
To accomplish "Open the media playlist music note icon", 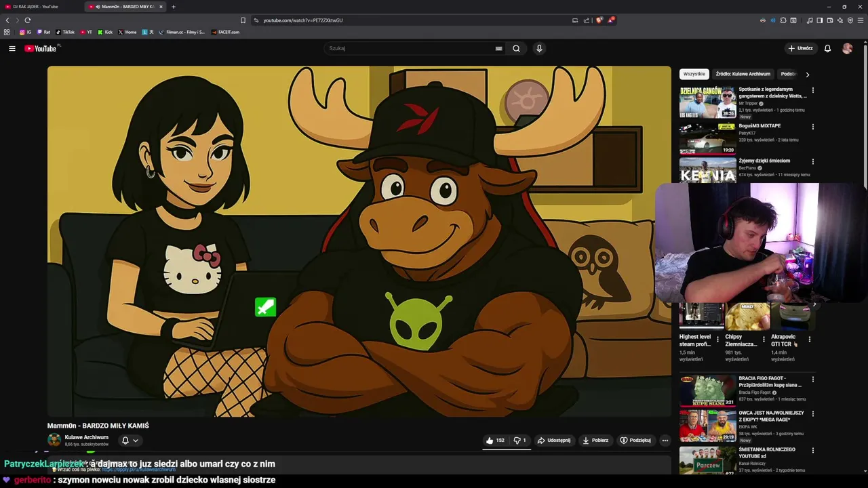I will [x=810, y=20].
